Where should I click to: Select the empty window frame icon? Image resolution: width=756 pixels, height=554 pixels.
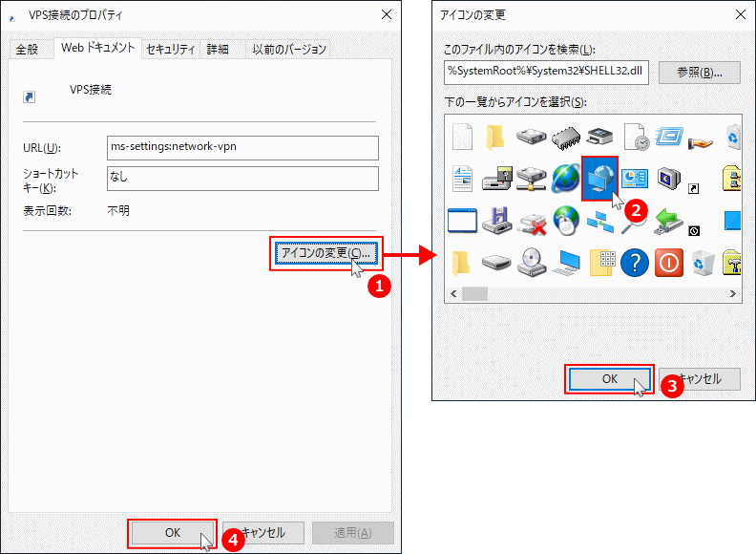pyautogui.click(x=462, y=221)
